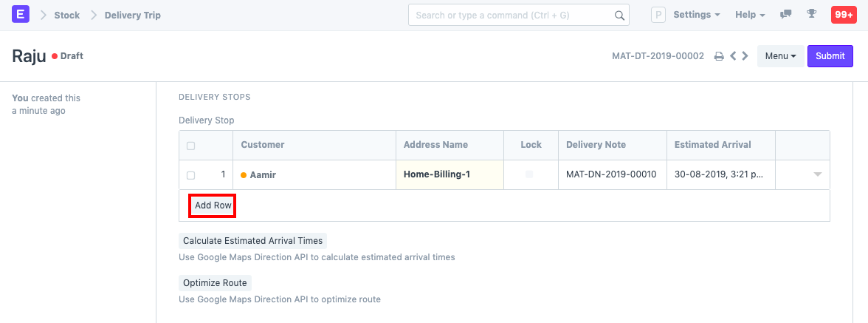Open the Menu dropdown button
The image size is (868, 323).
pos(780,56)
